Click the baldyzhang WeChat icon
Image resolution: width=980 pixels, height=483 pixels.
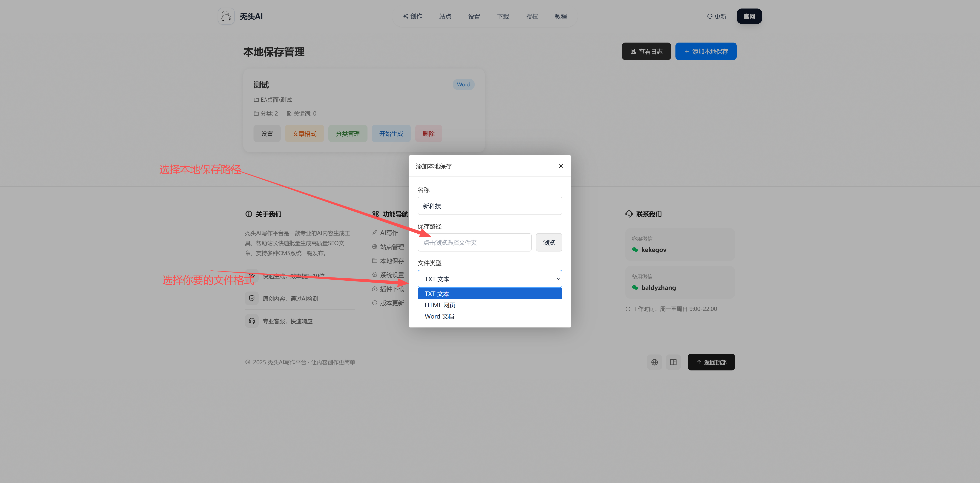[x=635, y=287]
